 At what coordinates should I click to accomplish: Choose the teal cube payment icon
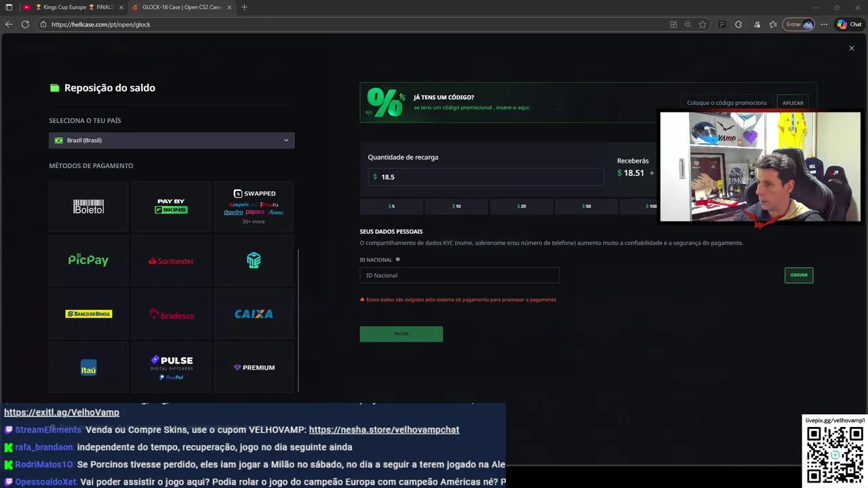(254, 260)
